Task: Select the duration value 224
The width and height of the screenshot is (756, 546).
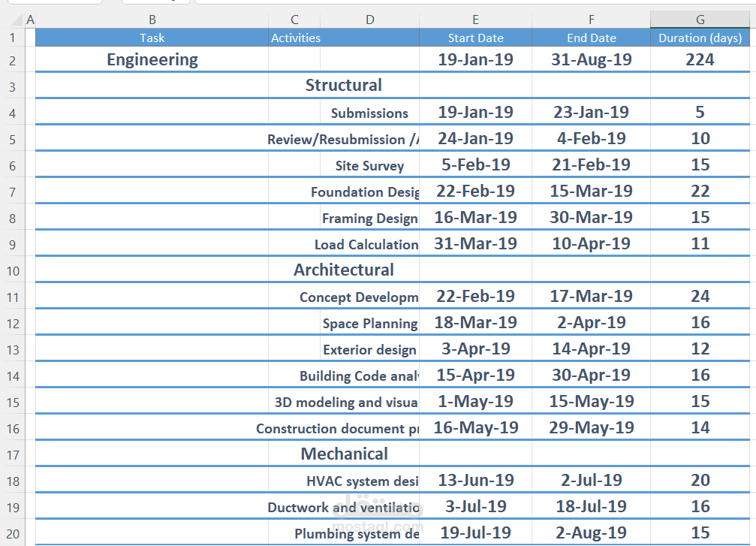Action: pos(700,59)
